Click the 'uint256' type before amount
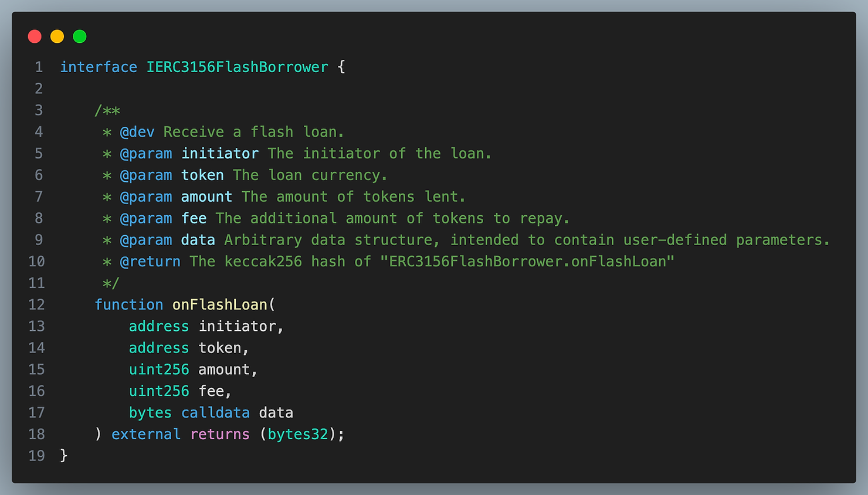Image resolution: width=868 pixels, height=495 pixels. click(x=159, y=370)
